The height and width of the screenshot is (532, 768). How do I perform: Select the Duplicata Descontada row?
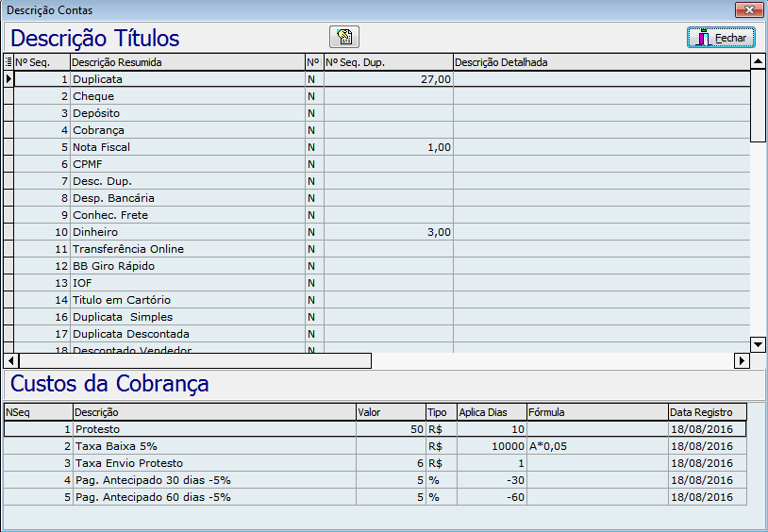382,334
